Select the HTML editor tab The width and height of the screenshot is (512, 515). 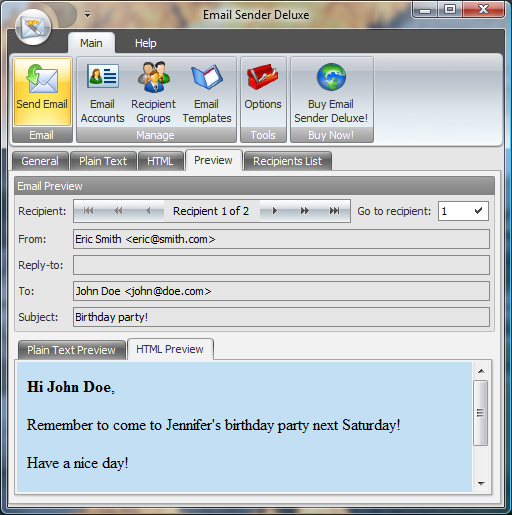160,161
